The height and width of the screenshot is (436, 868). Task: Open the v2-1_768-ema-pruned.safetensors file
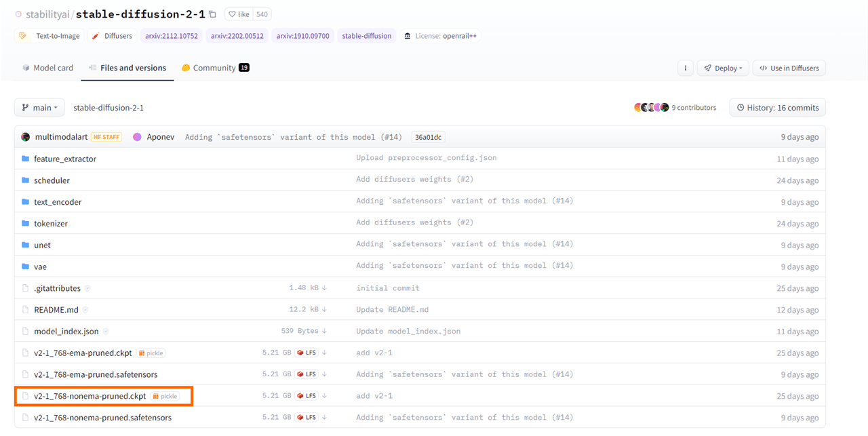click(96, 374)
